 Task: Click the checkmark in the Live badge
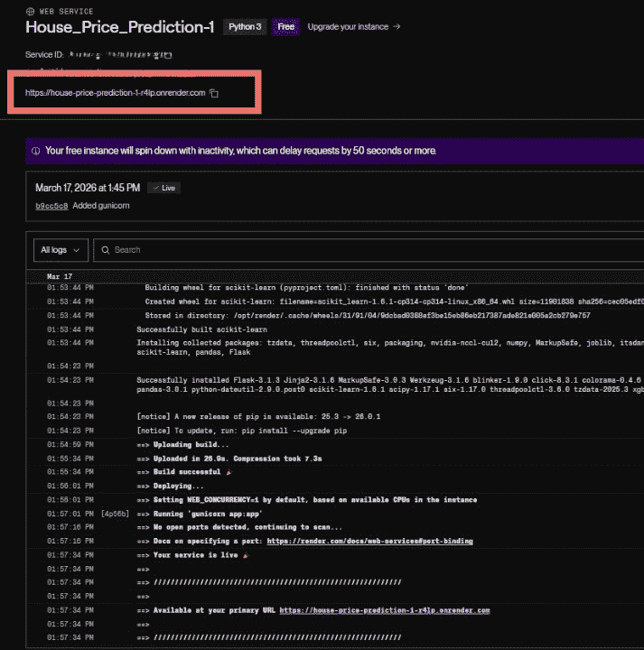point(156,188)
